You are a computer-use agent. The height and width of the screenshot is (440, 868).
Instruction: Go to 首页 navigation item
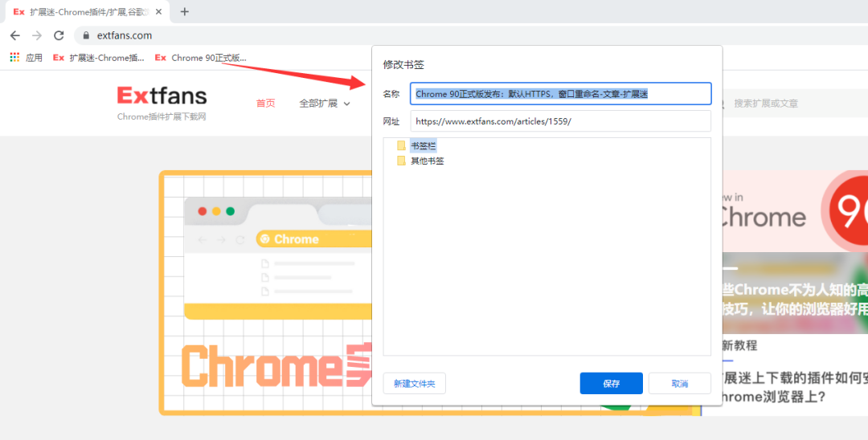[x=265, y=104]
